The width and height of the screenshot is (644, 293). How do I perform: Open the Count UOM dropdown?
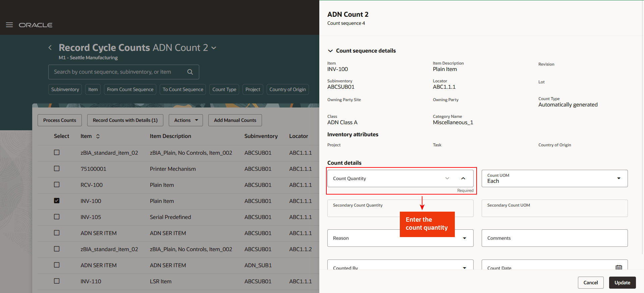point(619,178)
